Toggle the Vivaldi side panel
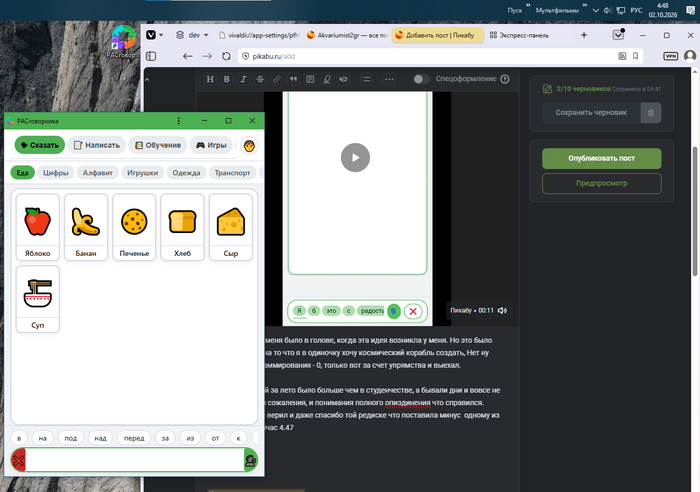The image size is (700, 492). [x=151, y=56]
